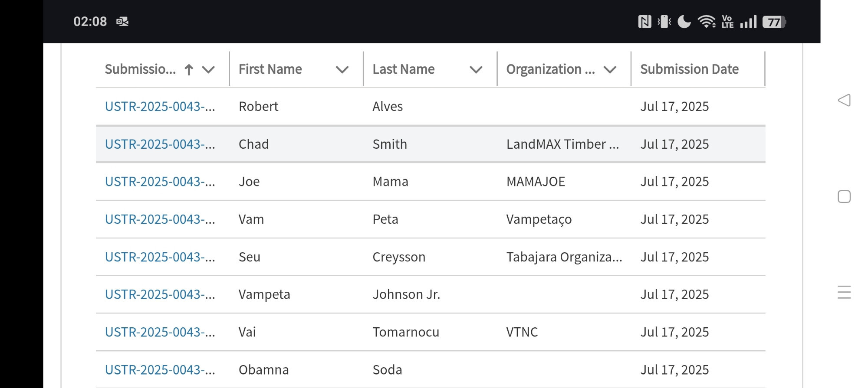
Task: Select the Submission Date column header
Action: coord(690,69)
